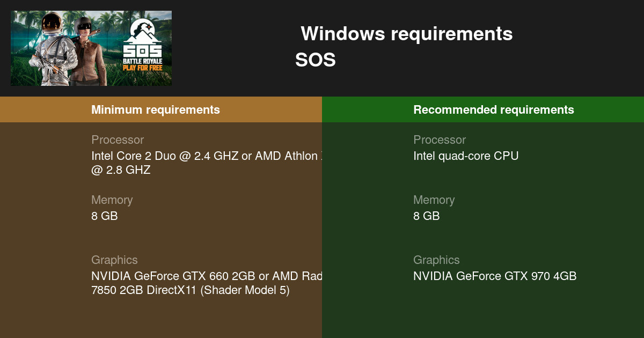Click the "Windows requirements" heading
The height and width of the screenshot is (338, 644).
(x=406, y=34)
